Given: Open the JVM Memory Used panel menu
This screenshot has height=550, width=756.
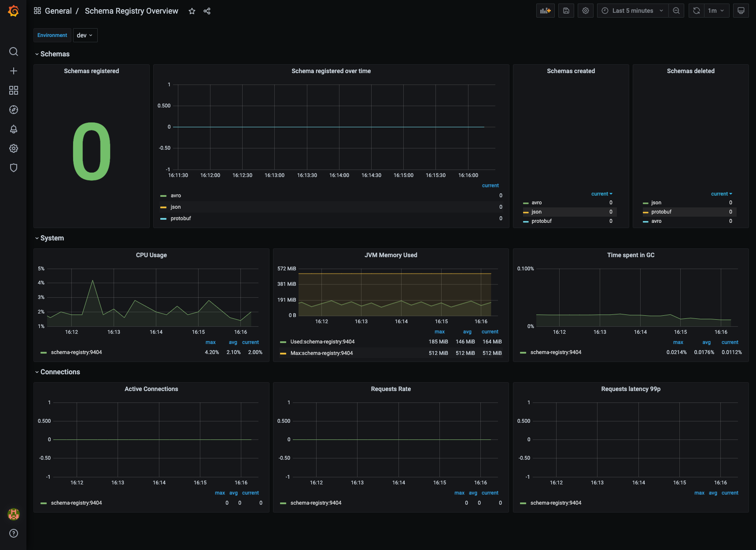Looking at the screenshot, I should pos(391,255).
